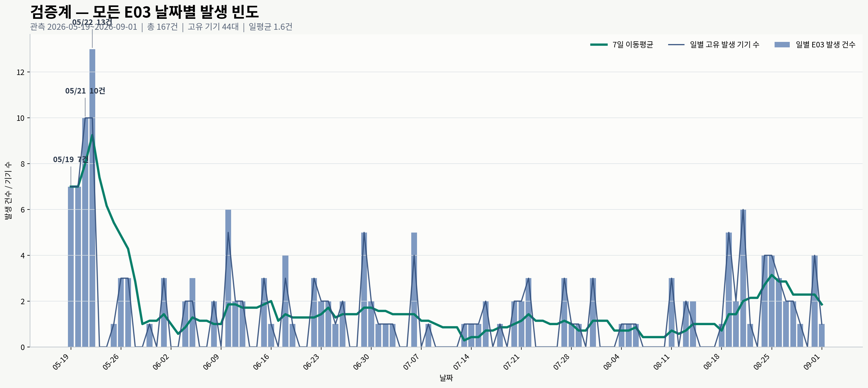
Task: Click the x-axis date label 05-26
Action: [x=111, y=362]
